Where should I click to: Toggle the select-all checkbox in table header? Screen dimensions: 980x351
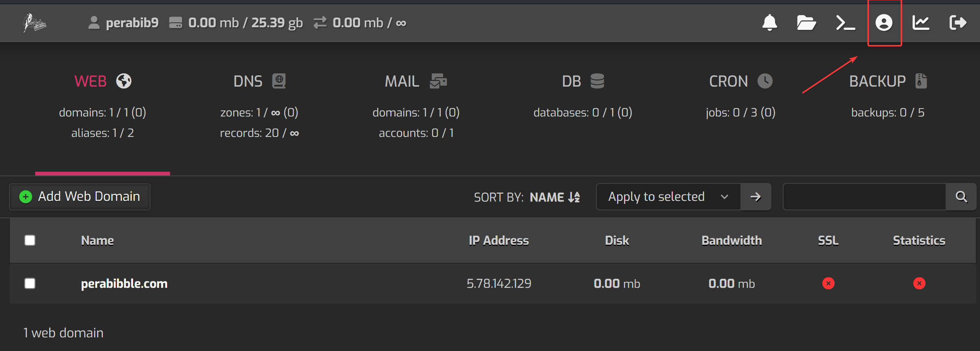click(30, 240)
